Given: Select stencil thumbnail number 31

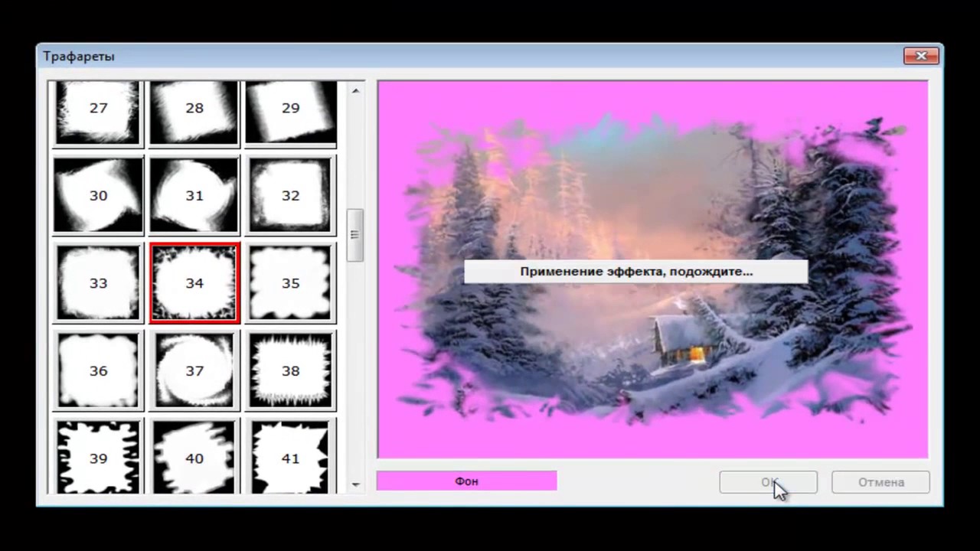Looking at the screenshot, I should coord(194,195).
